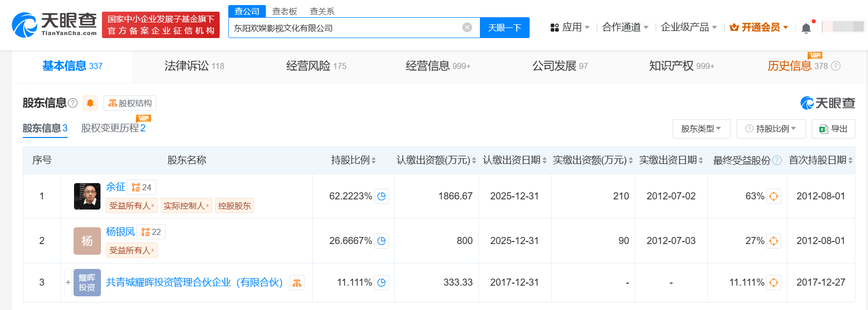Open the 法律诉讼 tab
The image size is (868, 310).
coord(194,66)
